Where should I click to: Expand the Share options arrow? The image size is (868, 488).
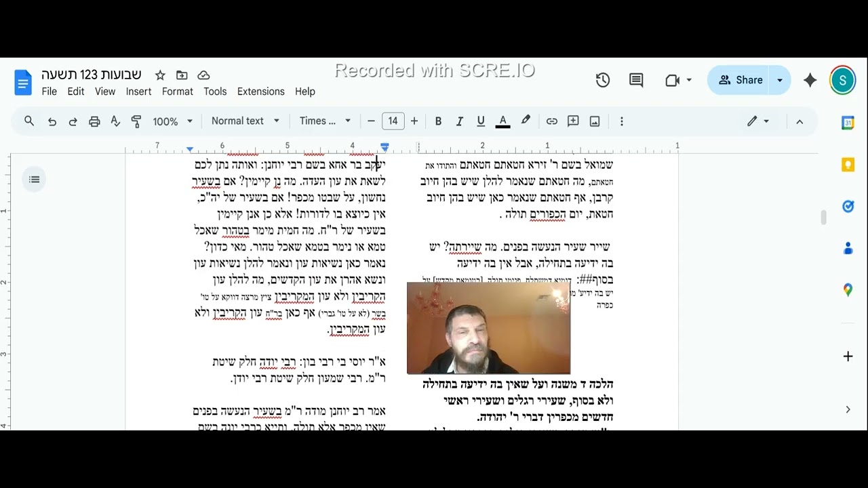click(x=780, y=80)
